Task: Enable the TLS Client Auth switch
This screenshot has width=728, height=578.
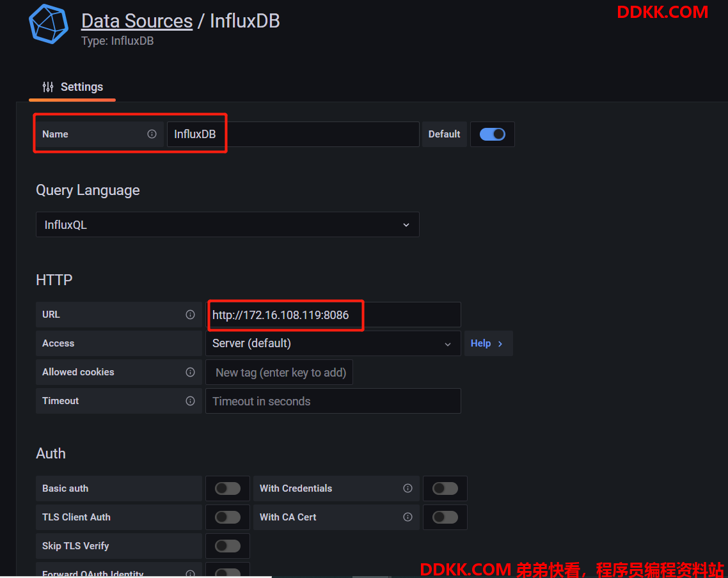Action: tap(228, 517)
